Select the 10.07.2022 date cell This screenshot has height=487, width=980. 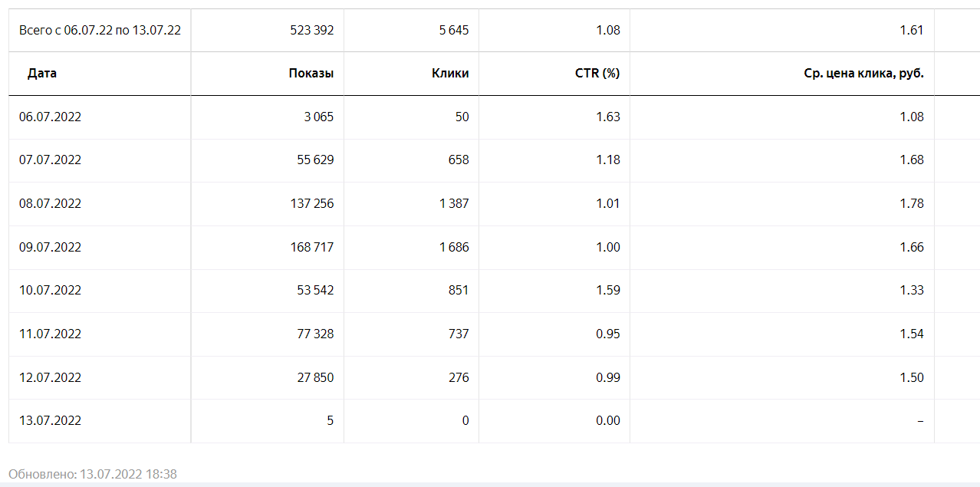coord(50,291)
